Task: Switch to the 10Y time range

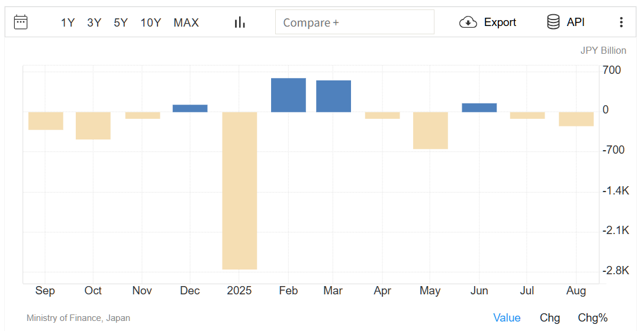Action: point(150,22)
